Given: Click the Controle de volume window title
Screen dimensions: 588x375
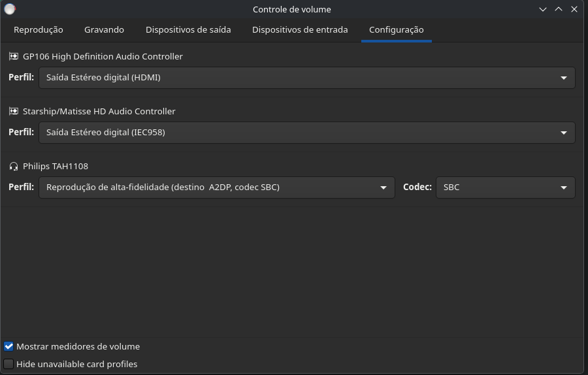Looking at the screenshot, I should pyautogui.click(x=291, y=9).
